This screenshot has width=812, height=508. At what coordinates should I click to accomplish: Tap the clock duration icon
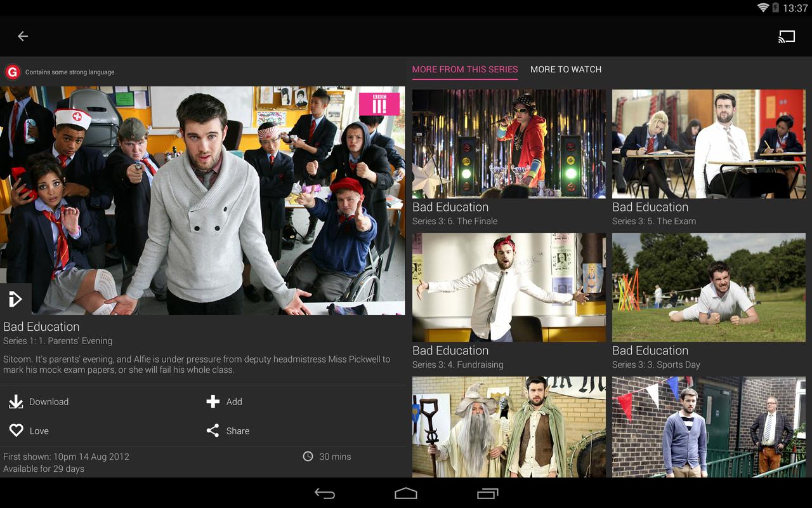coord(308,457)
